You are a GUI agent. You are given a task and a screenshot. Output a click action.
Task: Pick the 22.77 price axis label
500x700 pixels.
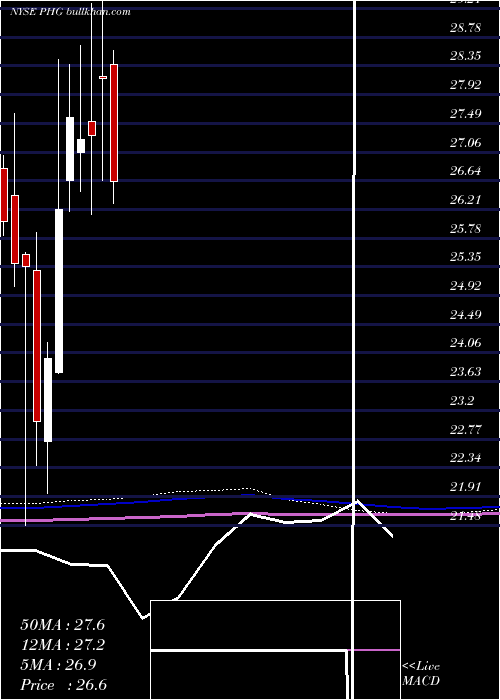(465, 429)
